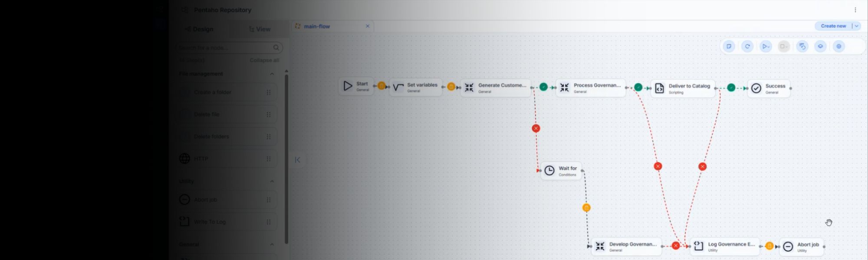Click orange lock hop after Set variables
The height and width of the screenshot is (260, 868).
coord(451,87)
